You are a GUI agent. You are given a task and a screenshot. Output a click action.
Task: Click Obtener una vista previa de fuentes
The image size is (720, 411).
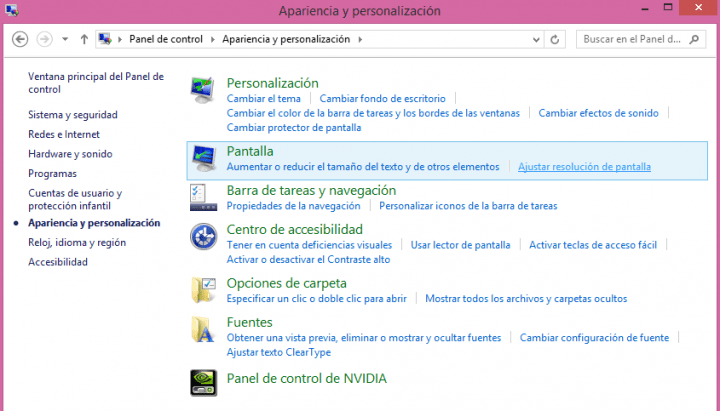[364, 338]
